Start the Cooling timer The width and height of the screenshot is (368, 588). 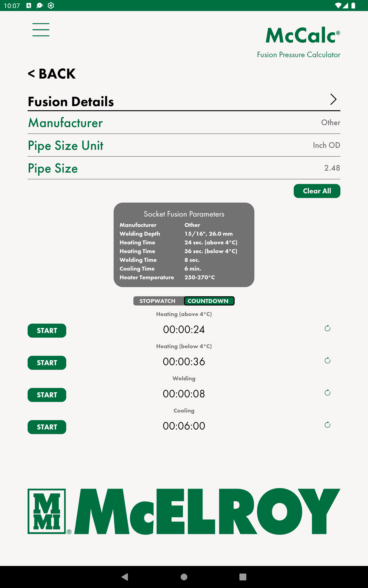tap(47, 427)
